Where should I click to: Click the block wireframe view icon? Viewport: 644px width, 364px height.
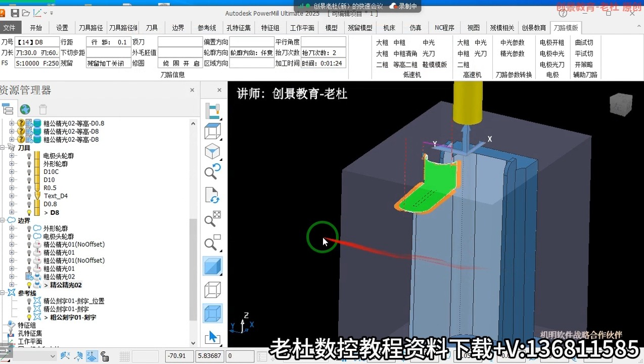[x=213, y=131]
